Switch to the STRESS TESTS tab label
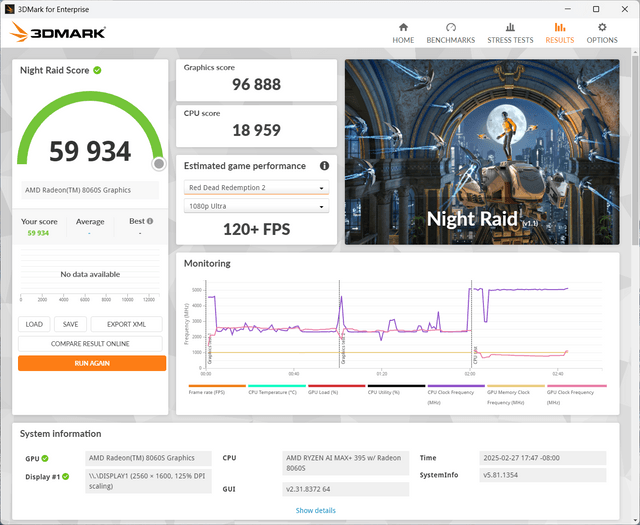The height and width of the screenshot is (525, 640). pos(510,40)
